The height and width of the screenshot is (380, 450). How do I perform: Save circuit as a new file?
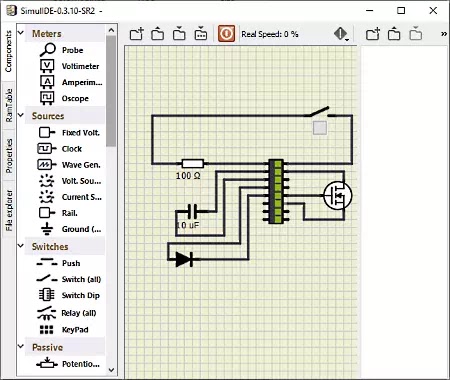tap(201, 34)
